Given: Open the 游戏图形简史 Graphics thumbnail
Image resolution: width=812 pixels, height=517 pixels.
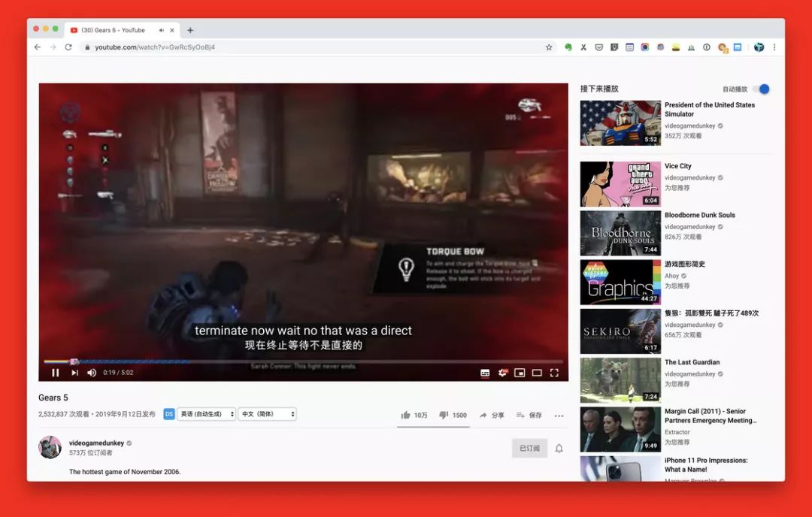Looking at the screenshot, I should [x=620, y=282].
